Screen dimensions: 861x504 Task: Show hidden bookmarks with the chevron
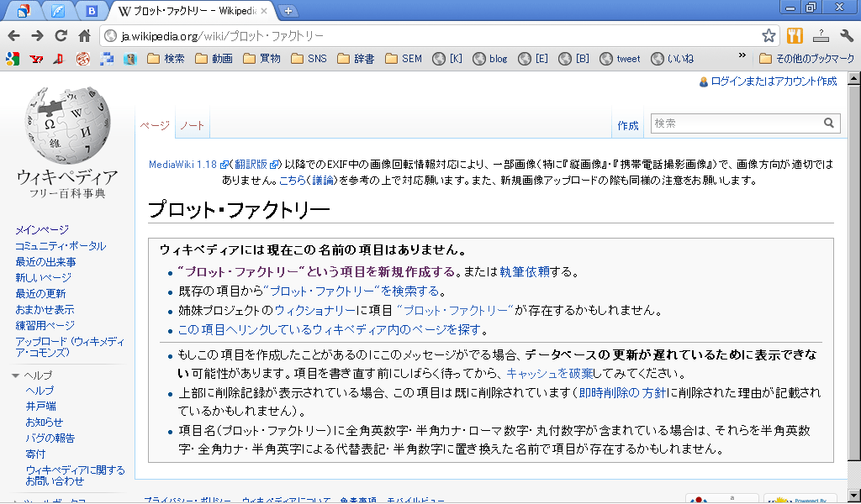click(x=742, y=56)
